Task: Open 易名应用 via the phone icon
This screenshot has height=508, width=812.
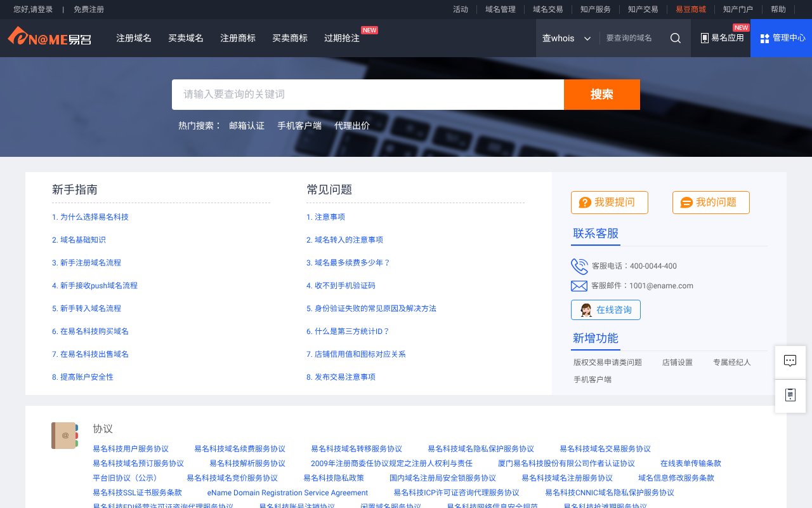Action: click(x=705, y=38)
